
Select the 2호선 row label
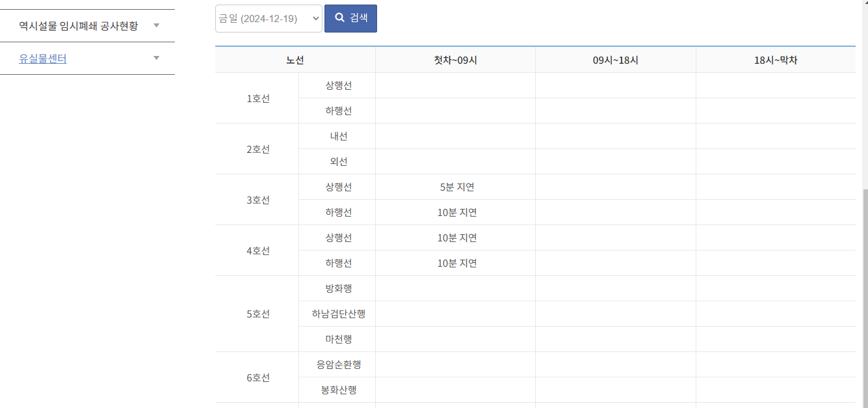[257, 149]
